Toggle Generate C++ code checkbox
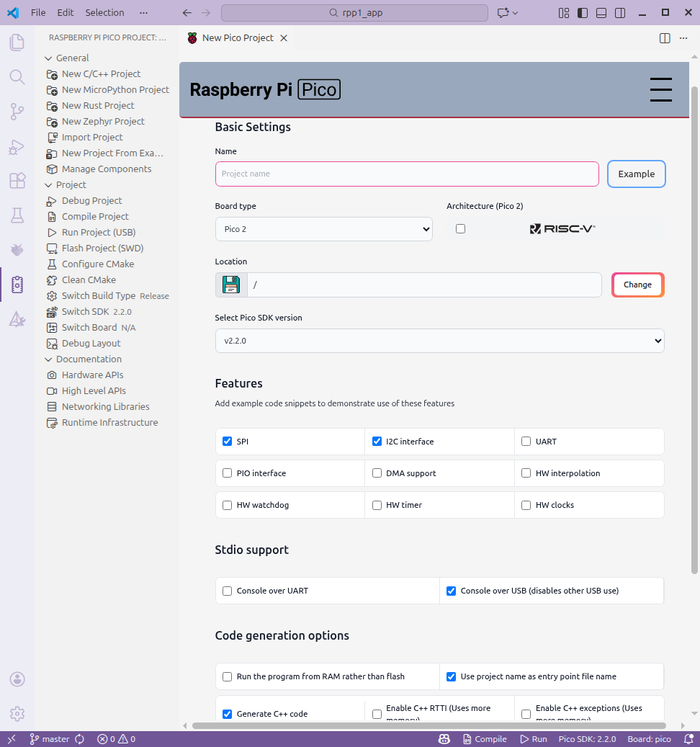Viewport: 700px width, 747px height. (227, 714)
